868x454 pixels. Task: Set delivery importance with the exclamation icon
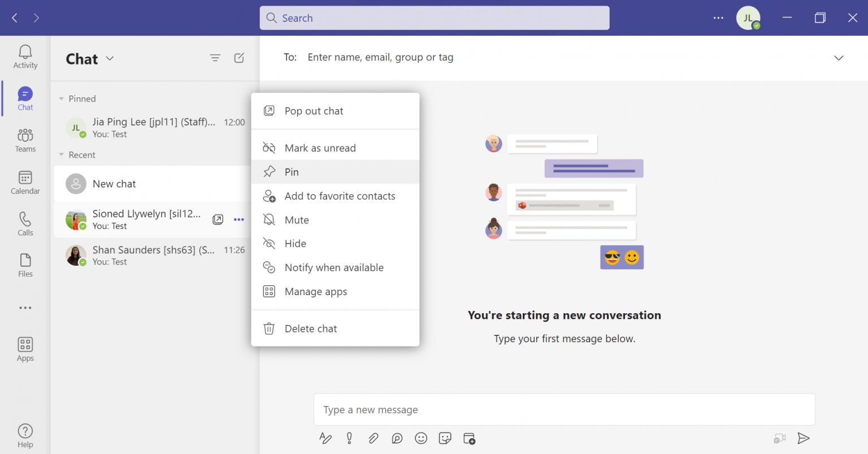(x=349, y=438)
